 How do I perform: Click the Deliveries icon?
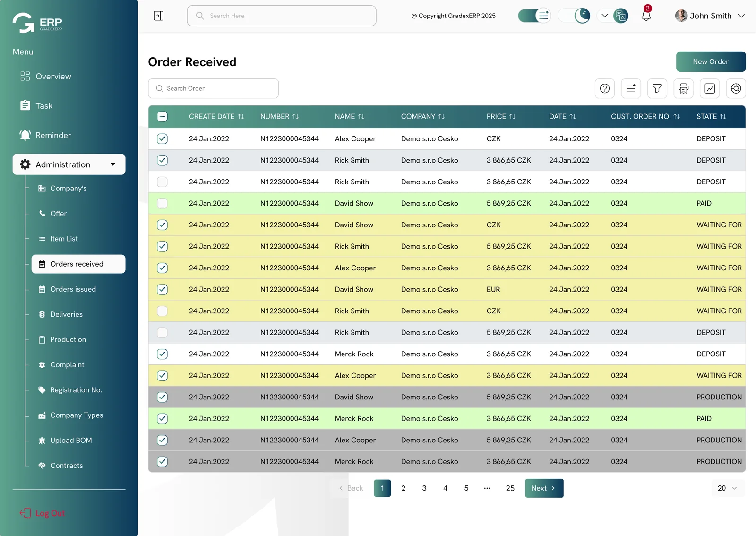pos(42,314)
